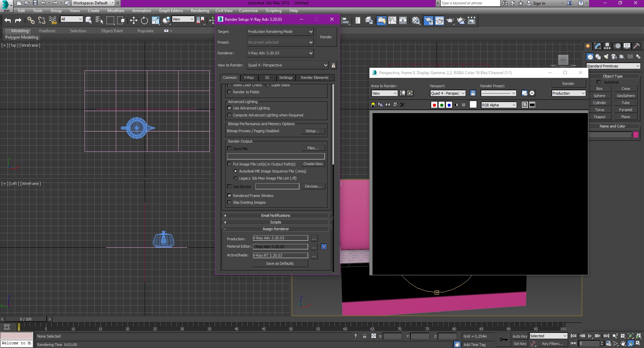
Task: Enable Skip Existing Images checkbox
Action: pos(230,202)
